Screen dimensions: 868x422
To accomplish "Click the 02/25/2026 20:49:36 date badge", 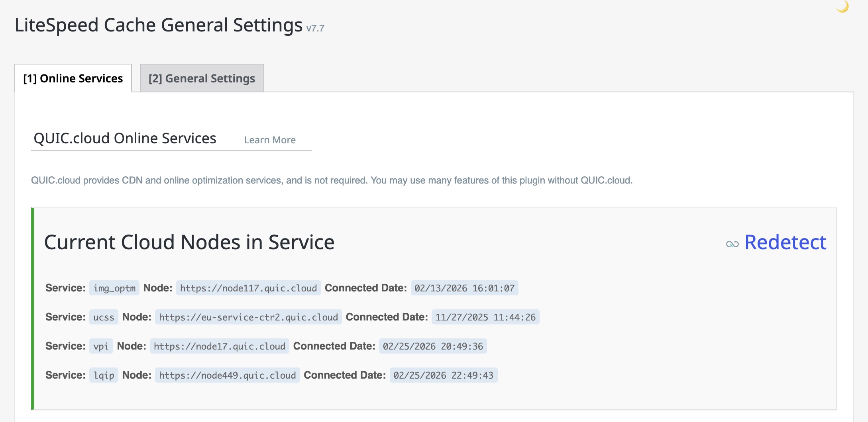I will pyautogui.click(x=433, y=346).
